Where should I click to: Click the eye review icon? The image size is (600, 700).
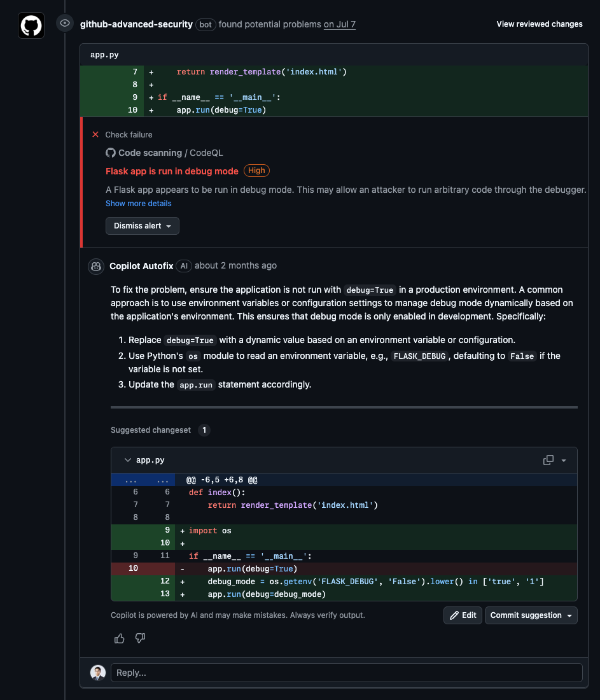point(65,23)
